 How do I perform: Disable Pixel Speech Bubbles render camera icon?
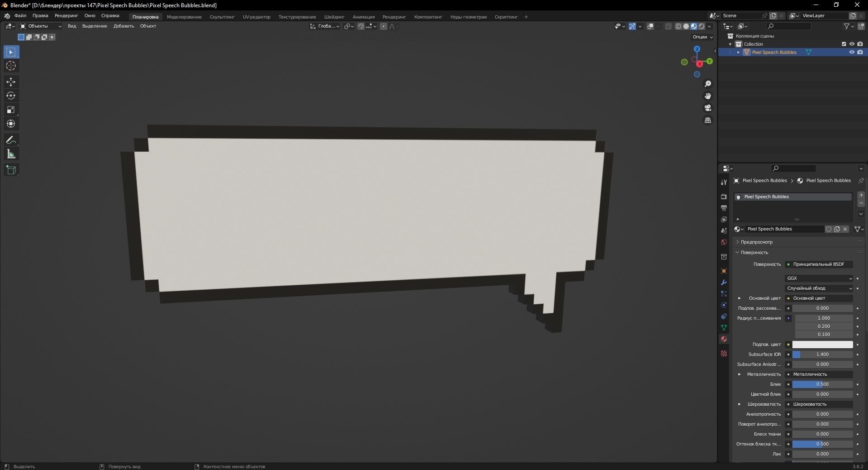(x=860, y=52)
